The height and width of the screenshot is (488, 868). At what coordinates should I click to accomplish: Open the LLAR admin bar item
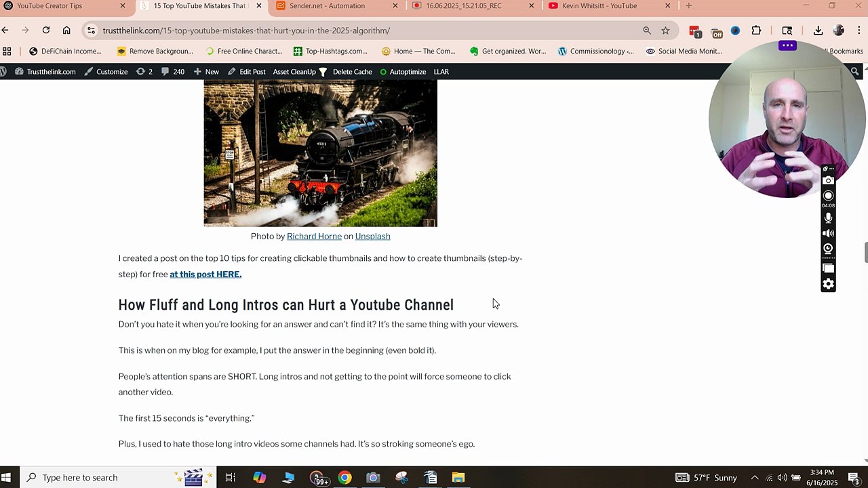tap(441, 72)
